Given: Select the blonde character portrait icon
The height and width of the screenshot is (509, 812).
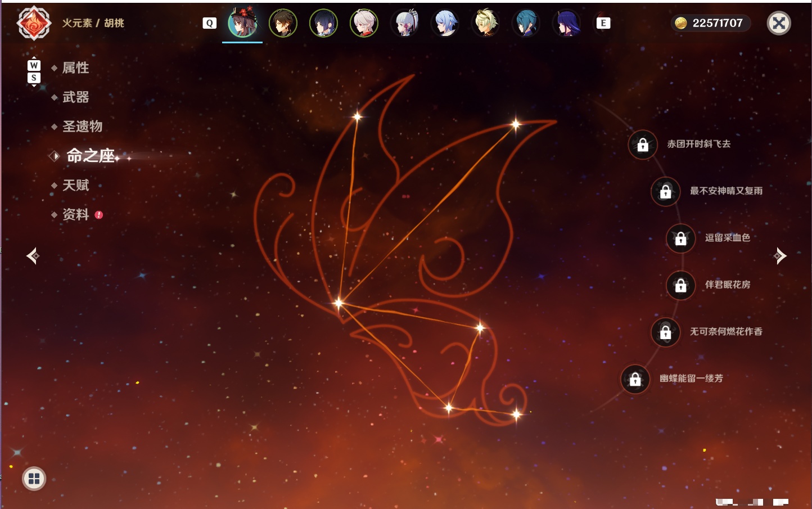Looking at the screenshot, I should tap(486, 23).
